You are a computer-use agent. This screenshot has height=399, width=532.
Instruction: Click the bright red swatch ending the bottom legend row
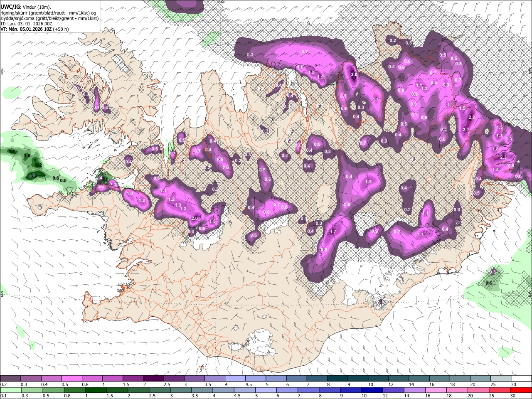[521, 390]
